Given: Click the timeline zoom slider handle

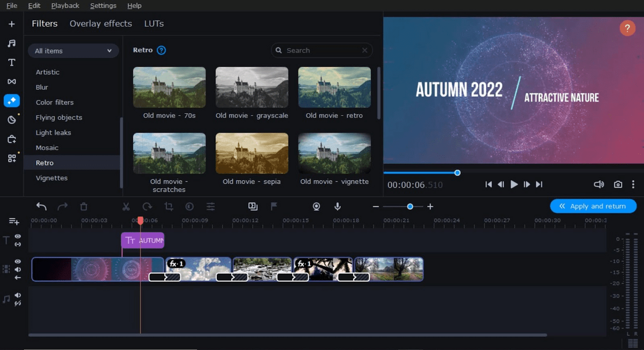Looking at the screenshot, I should pos(410,207).
